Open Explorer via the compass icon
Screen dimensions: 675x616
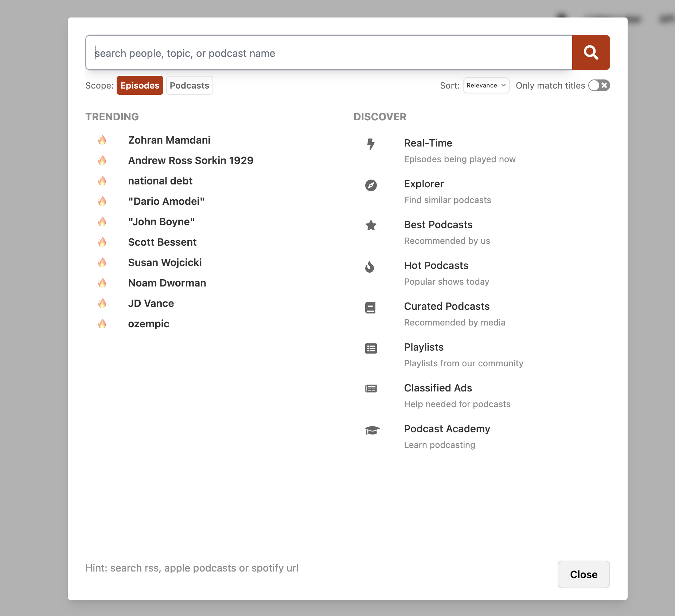371,186
